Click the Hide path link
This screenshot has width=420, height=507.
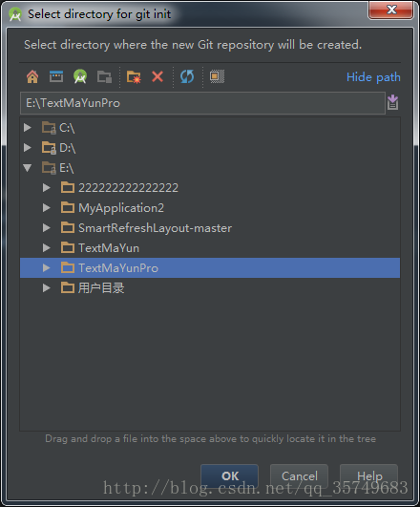(373, 77)
